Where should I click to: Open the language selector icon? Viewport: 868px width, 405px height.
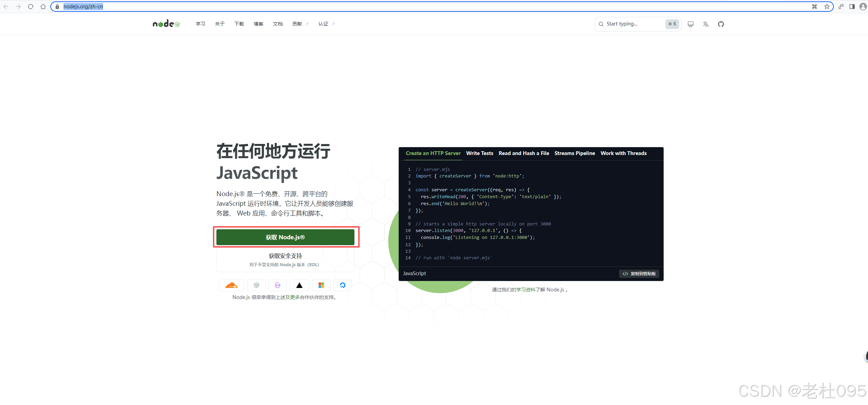pos(705,24)
